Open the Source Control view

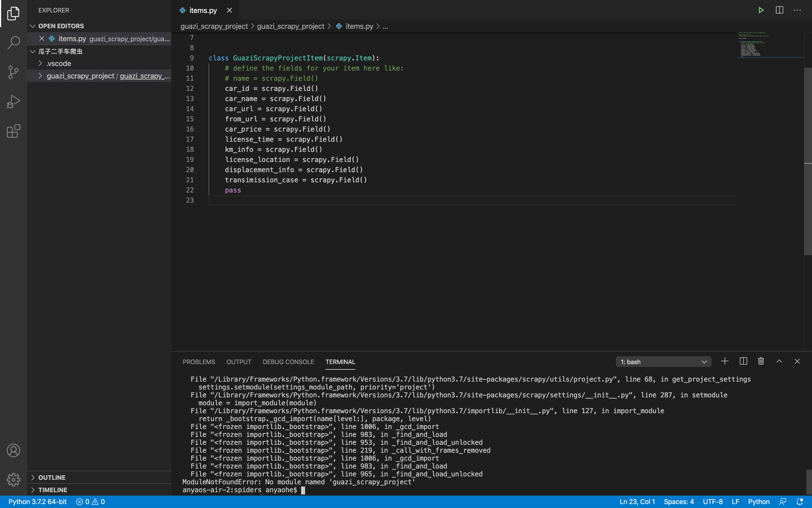click(x=14, y=72)
